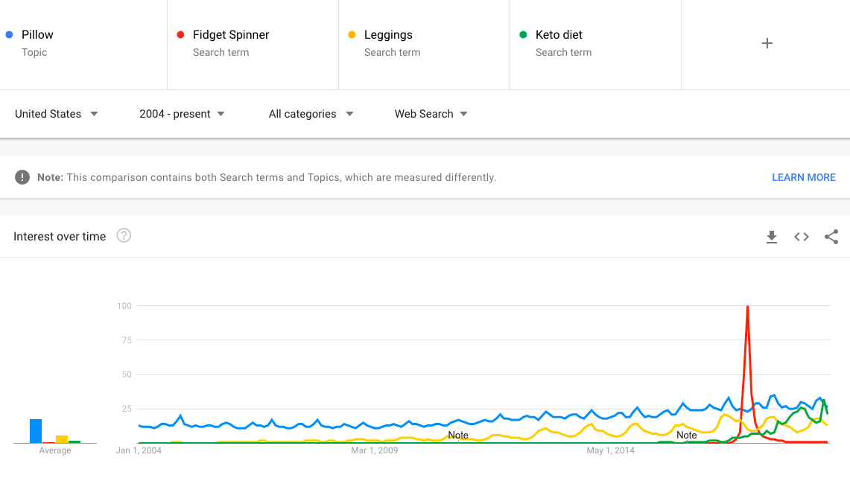The image size is (850, 504).
Task: Click the blue Pillow average bar
Action: tap(36, 431)
